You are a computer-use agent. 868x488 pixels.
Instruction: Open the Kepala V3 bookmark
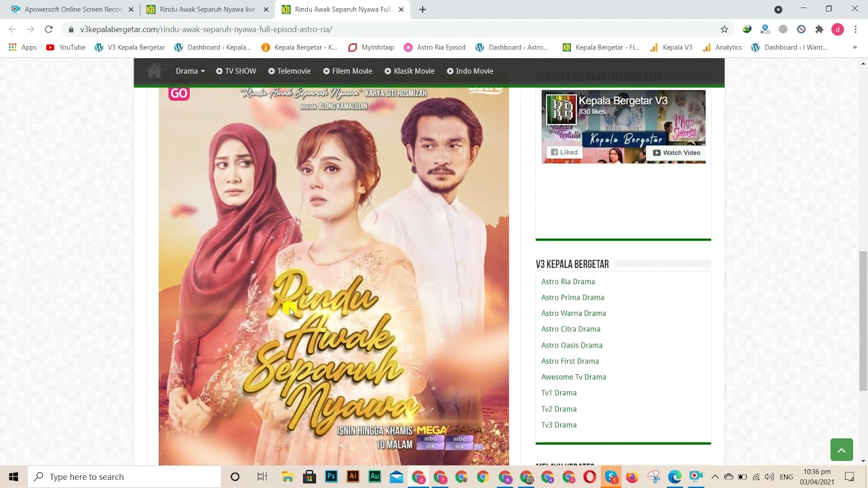[671, 47]
